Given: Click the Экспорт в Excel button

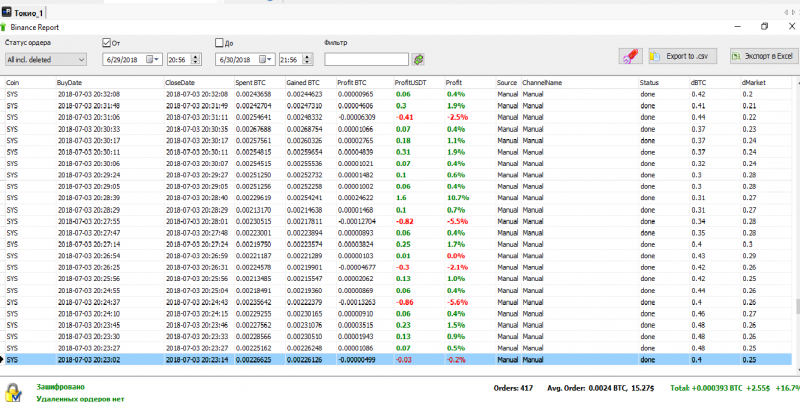Looking at the screenshot, I should 763,57.
